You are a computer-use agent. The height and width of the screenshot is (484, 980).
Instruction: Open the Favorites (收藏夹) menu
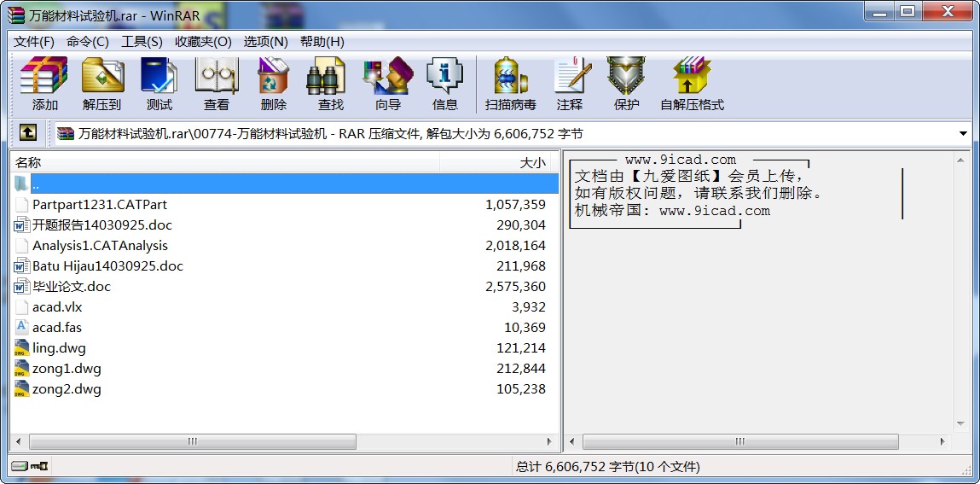click(x=203, y=42)
